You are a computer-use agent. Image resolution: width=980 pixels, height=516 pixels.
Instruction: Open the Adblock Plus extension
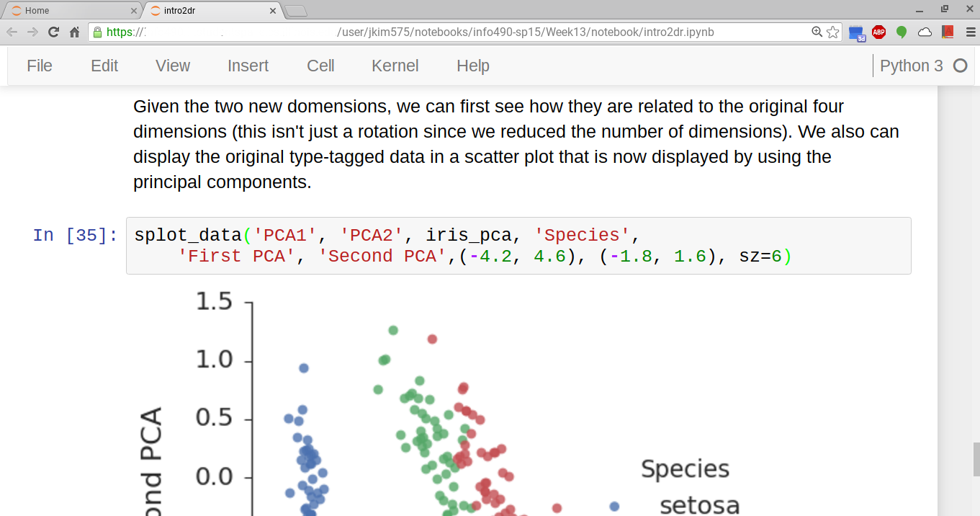pos(878,32)
